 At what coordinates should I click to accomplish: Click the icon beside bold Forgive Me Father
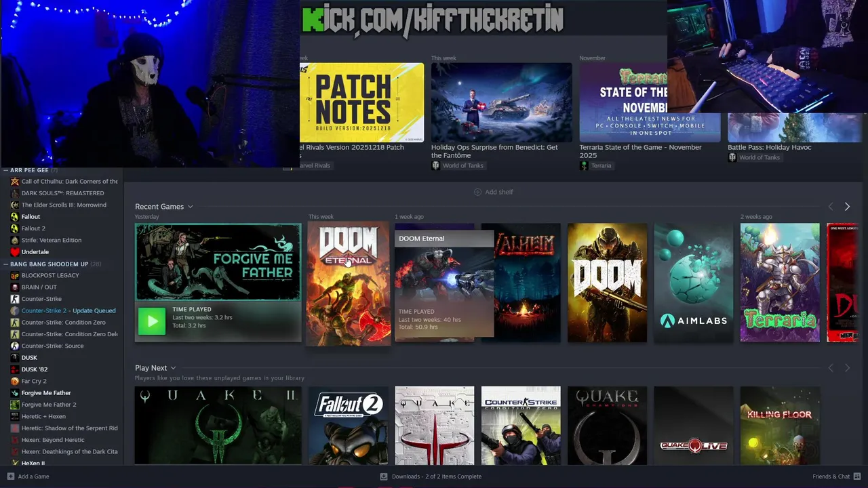[15, 393]
